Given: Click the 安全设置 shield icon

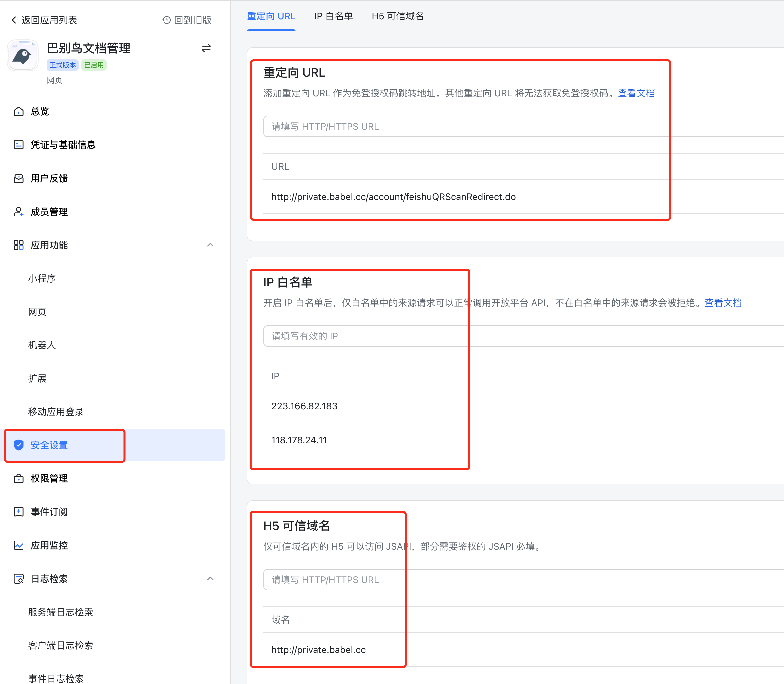Looking at the screenshot, I should tap(19, 445).
